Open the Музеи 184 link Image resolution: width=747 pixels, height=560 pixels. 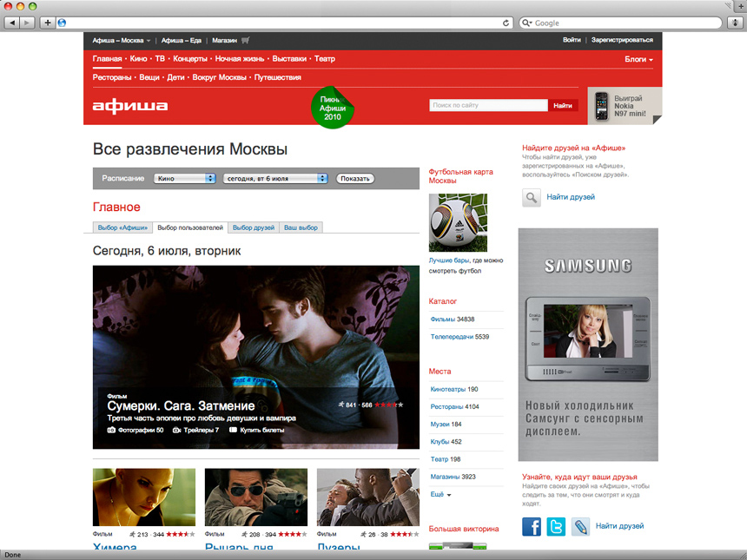pos(446,425)
